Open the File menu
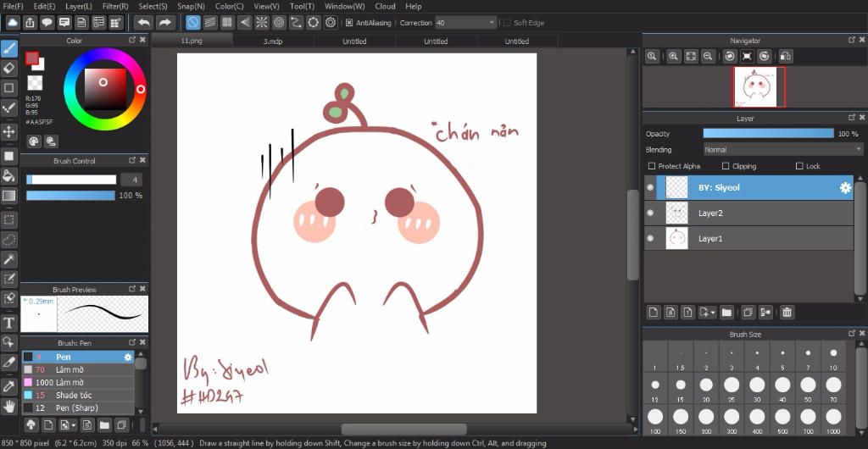The image size is (868, 449). pos(14,6)
